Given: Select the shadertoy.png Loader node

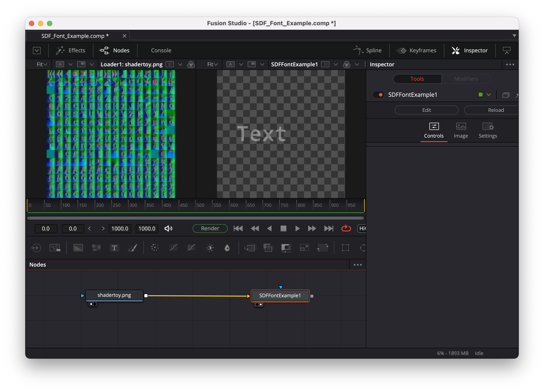Looking at the screenshot, I should [114, 295].
